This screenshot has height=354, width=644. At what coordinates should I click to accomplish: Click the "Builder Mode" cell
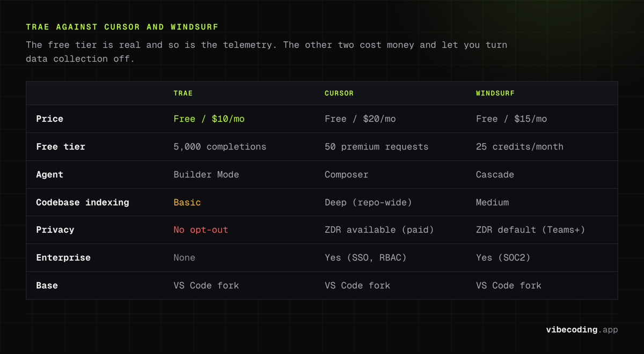206,175
